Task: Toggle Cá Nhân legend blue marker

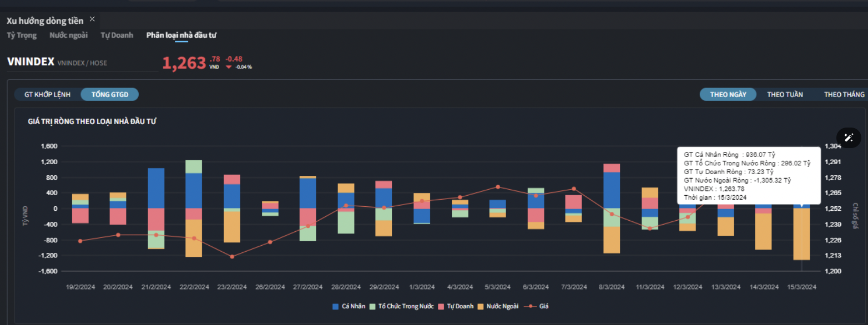Action: tap(335, 306)
